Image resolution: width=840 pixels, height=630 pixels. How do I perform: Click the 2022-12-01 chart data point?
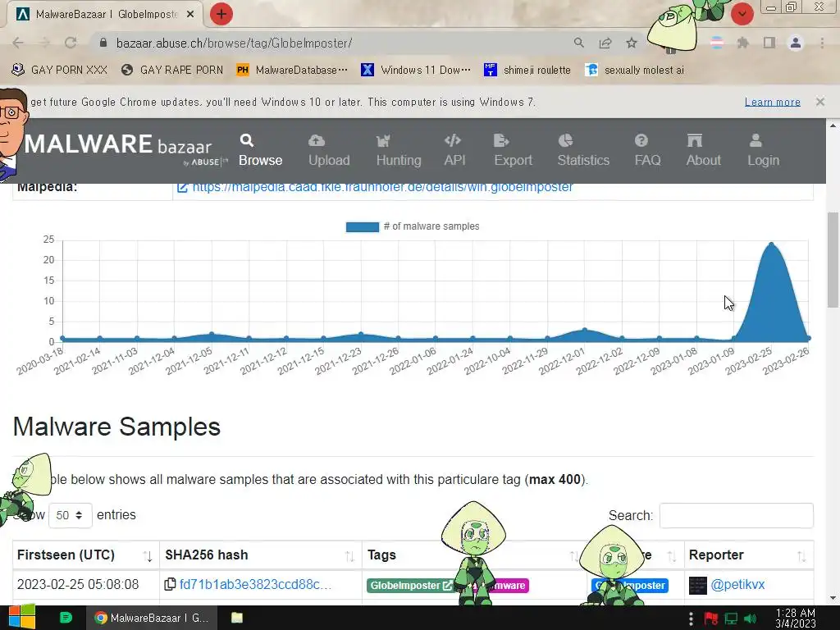coord(584,330)
